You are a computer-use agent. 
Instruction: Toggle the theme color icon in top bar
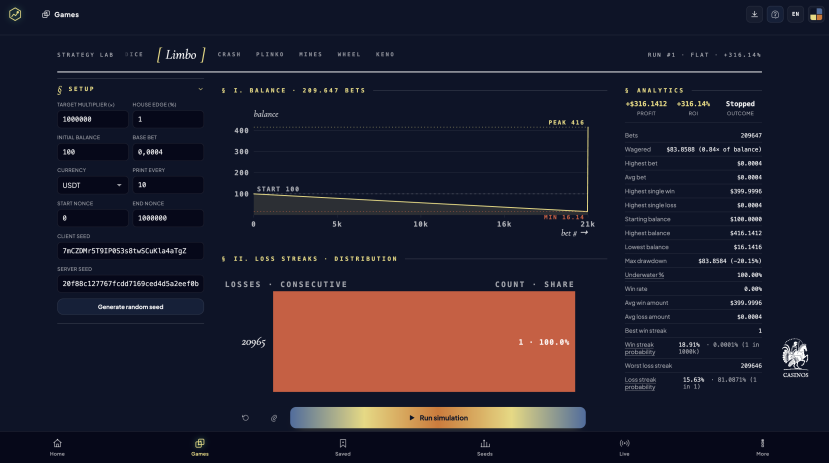[816, 14]
